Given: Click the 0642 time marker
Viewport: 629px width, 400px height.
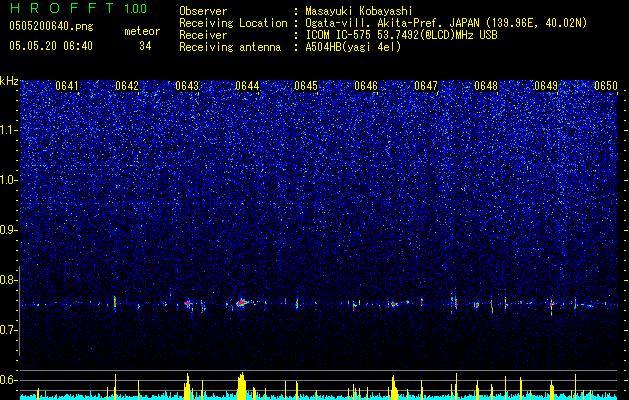Looking at the screenshot, I should tap(127, 86).
